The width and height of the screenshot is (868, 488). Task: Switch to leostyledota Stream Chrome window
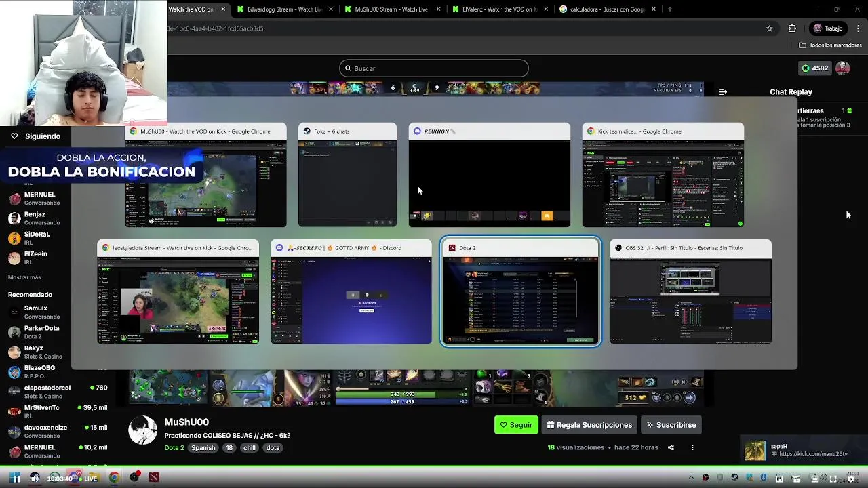tap(178, 291)
